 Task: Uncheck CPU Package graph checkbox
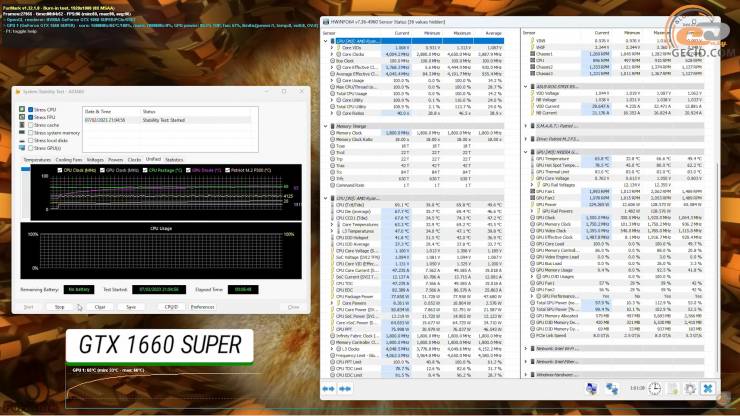click(x=145, y=170)
